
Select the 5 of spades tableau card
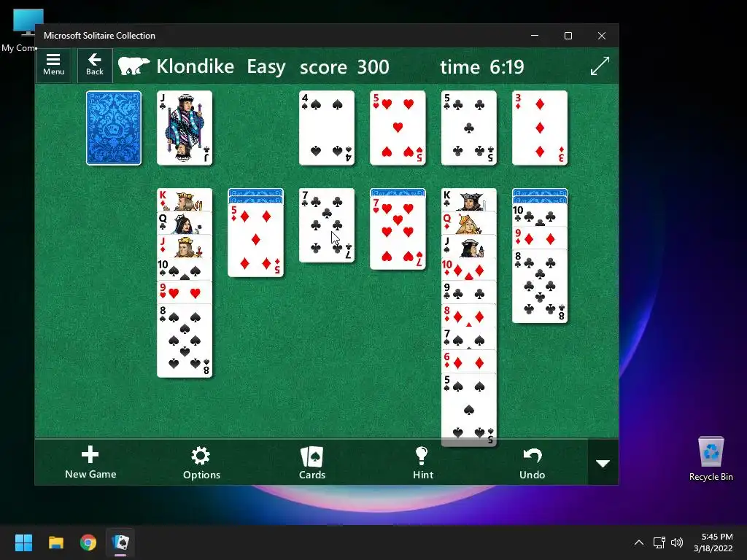tap(469, 410)
